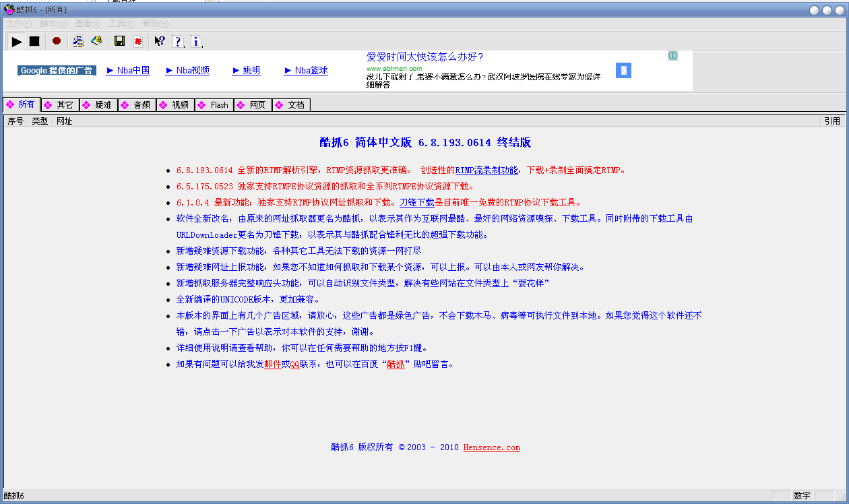Click the Nba中国 ad link
Image resolution: width=849 pixels, height=504 pixels.
(x=128, y=70)
